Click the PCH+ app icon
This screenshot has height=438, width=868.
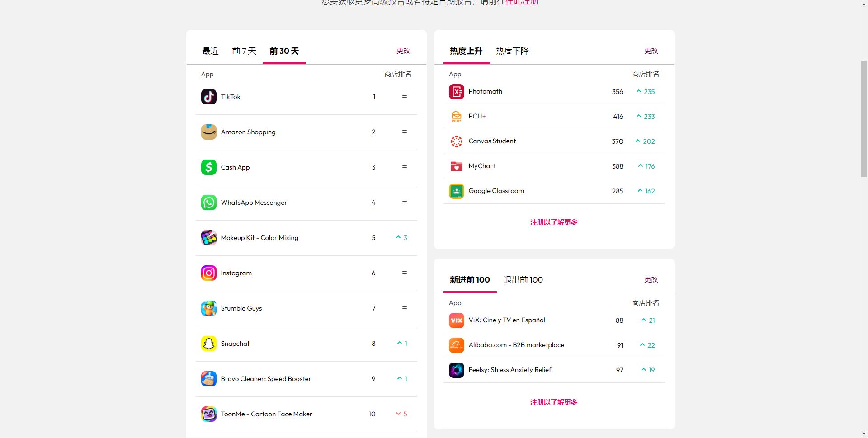tap(456, 117)
